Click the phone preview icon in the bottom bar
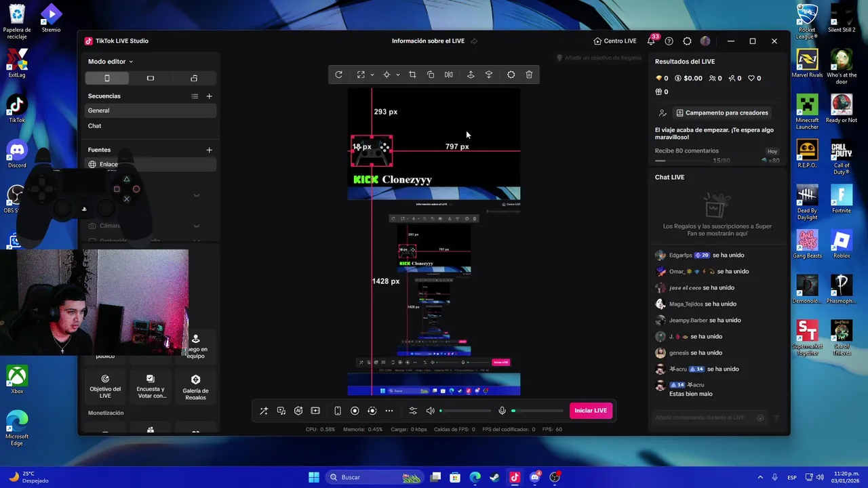 [x=338, y=411]
